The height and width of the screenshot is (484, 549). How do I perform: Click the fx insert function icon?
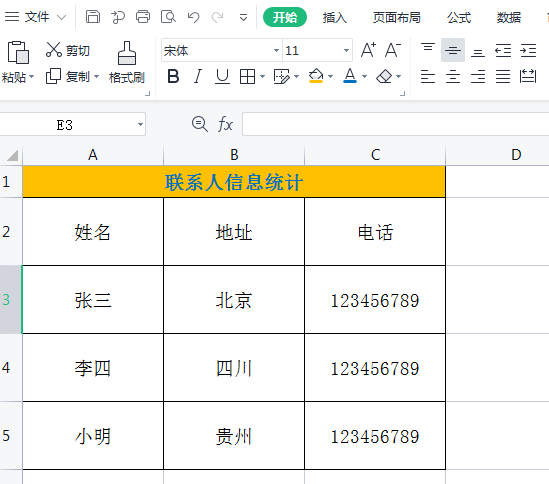point(225,124)
